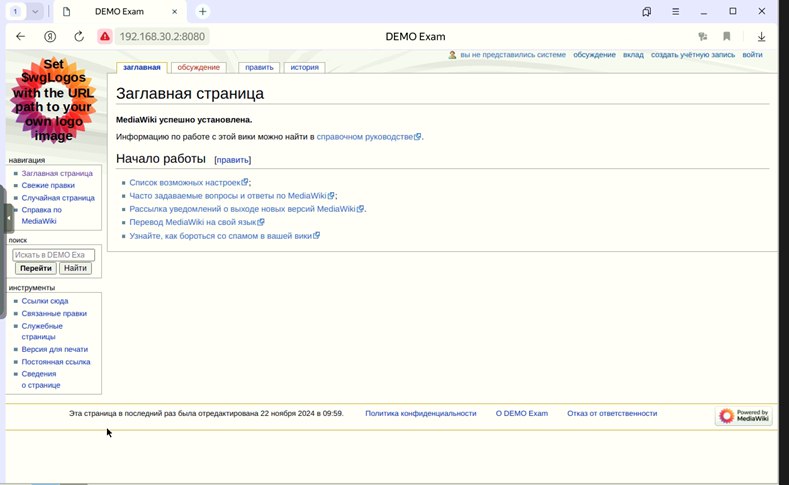Image resolution: width=789 pixels, height=485 pixels.
Task: Click "MediaWiki успешно установлена." text
Action: (184, 120)
